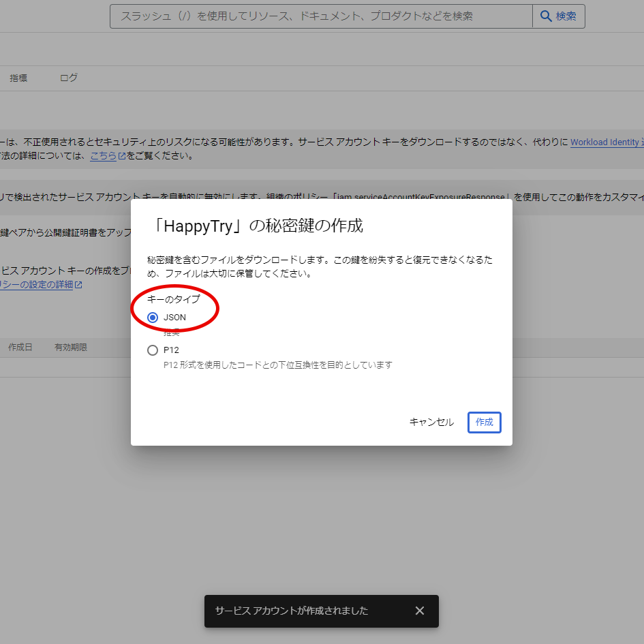This screenshot has height=644, width=644.
Task: Click the 「HappyTry」の秘密鍵の作成 dialog title
Action: [256, 226]
